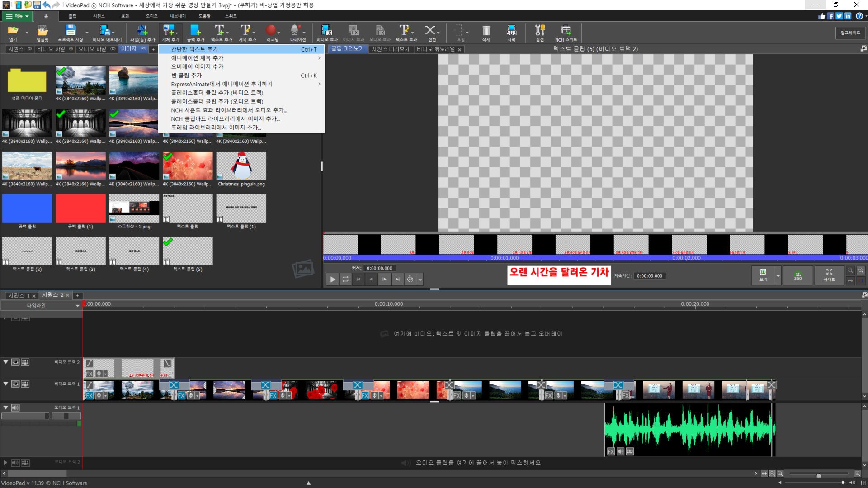The image size is (868, 488).
Task: Click the Add Text (텍스트 추가) icon
Action: coord(220,31)
